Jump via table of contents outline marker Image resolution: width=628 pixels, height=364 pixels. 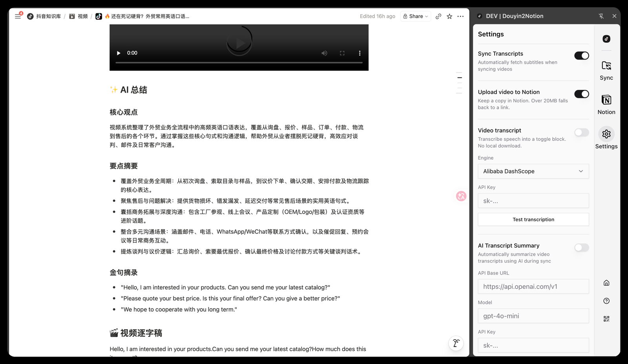point(460,78)
